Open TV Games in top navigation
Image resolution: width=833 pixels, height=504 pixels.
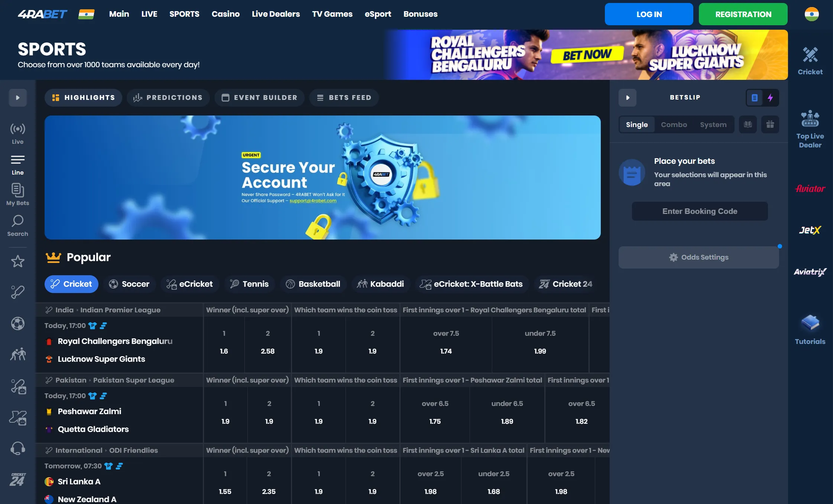pyautogui.click(x=332, y=14)
